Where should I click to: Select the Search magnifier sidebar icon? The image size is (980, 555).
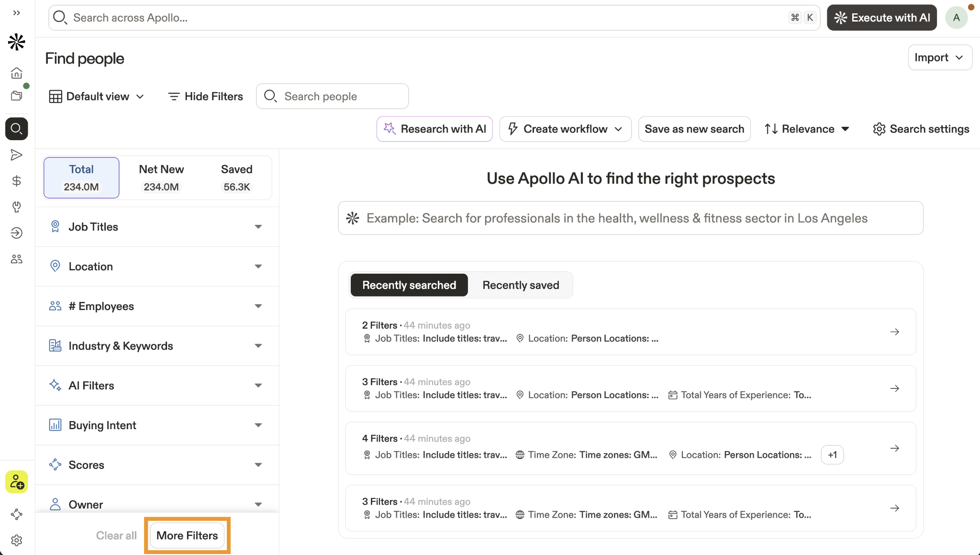(x=17, y=129)
